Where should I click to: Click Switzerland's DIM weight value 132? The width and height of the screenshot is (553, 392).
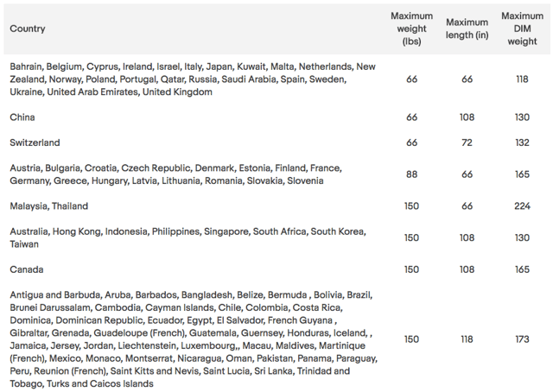(522, 142)
